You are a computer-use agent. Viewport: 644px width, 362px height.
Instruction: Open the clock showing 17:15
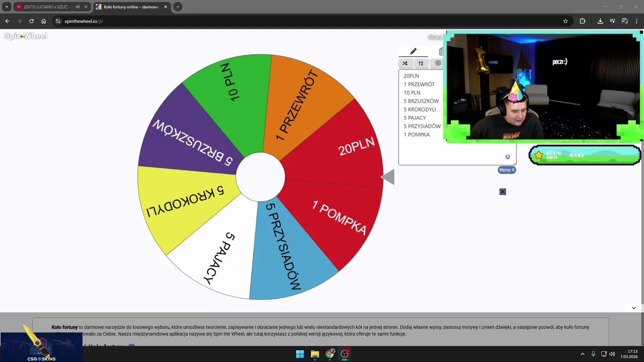(x=629, y=354)
